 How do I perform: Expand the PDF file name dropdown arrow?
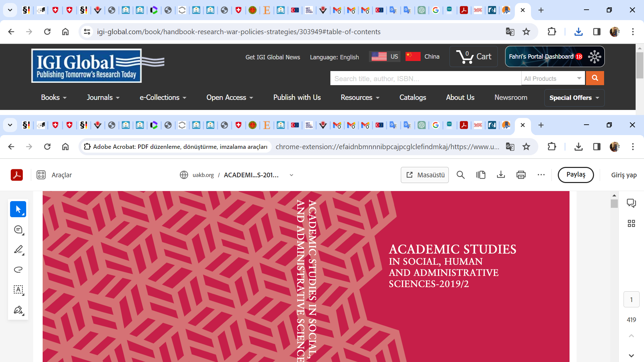coord(291,175)
